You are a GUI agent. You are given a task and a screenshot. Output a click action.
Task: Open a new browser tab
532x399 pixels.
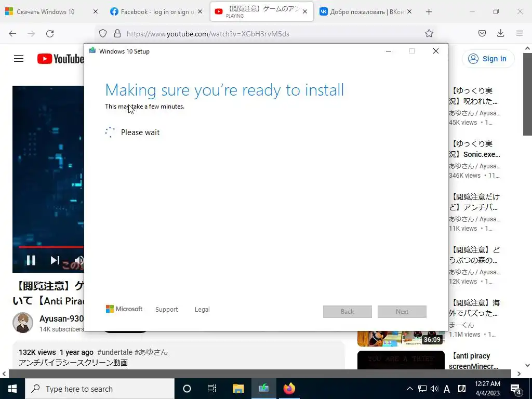click(429, 12)
